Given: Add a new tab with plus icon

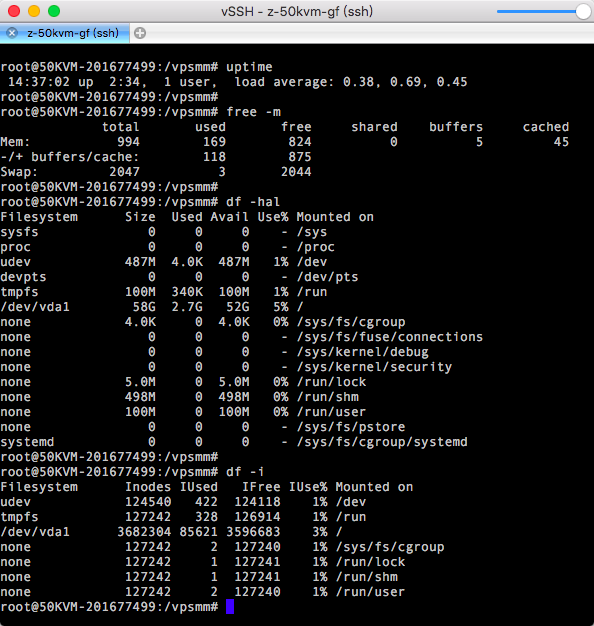Looking at the screenshot, I should (x=140, y=33).
